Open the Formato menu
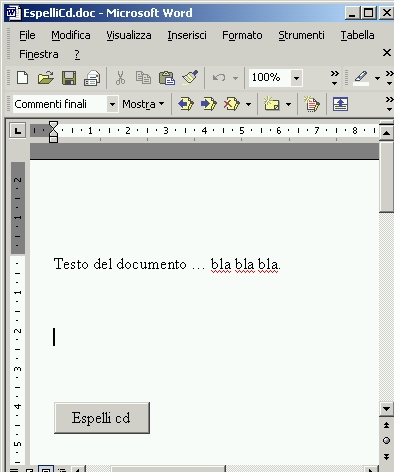Screen dimensions: 394x472 pyautogui.click(x=242, y=35)
